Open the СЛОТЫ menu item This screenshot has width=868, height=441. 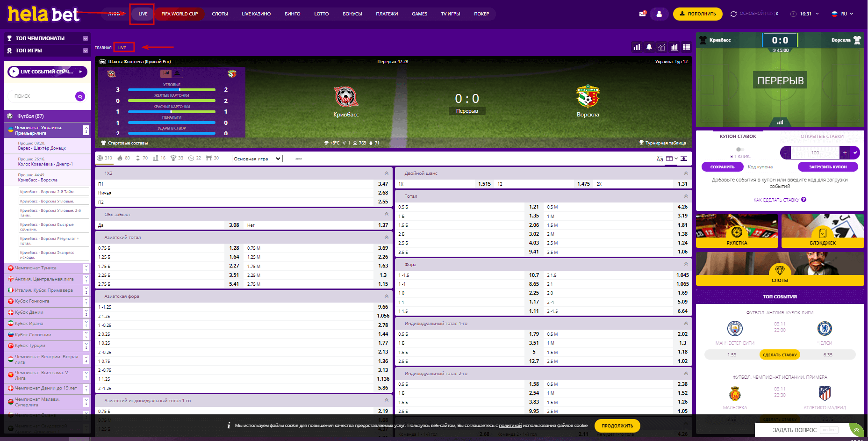tap(220, 14)
